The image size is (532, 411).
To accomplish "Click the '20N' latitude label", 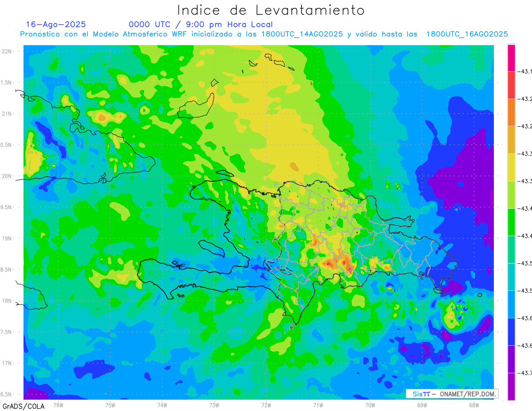I will tap(8, 176).
